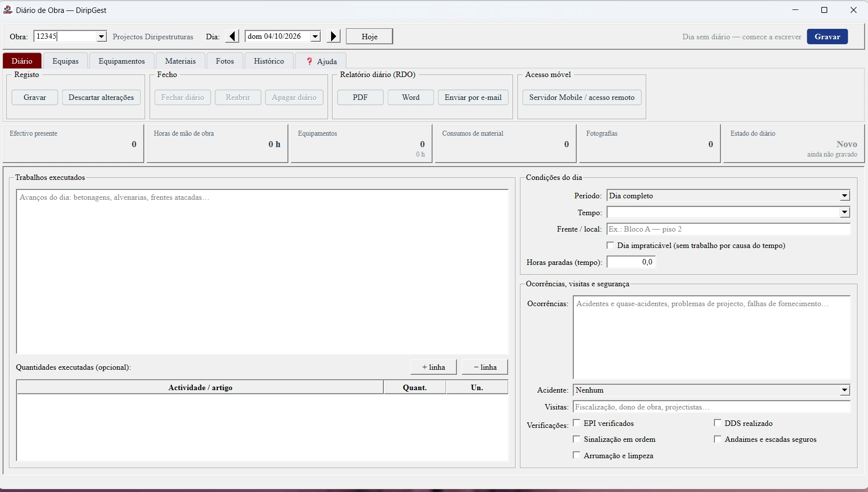Click Enviar por e-mail button
868x492 pixels.
pos(473,97)
